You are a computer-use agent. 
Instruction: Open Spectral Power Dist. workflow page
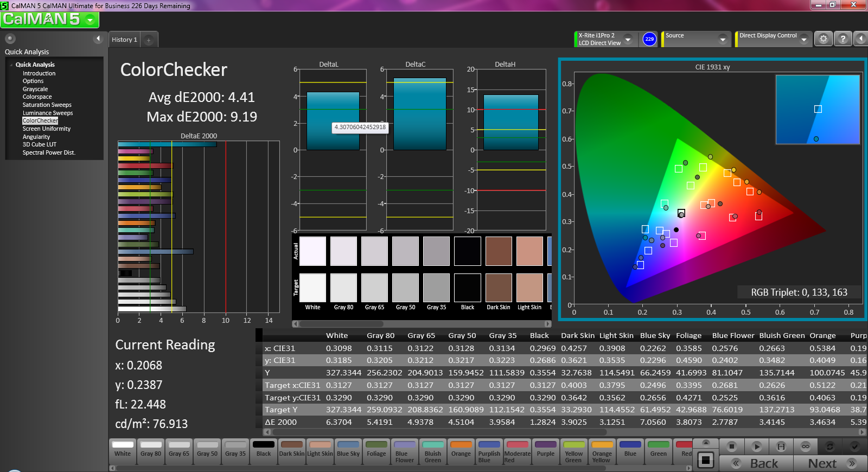(49, 152)
